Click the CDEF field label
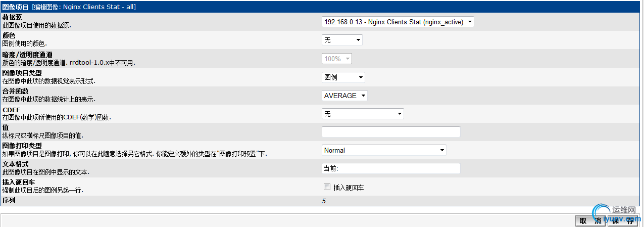The height and width of the screenshot is (227, 644). pyautogui.click(x=11, y=109)
